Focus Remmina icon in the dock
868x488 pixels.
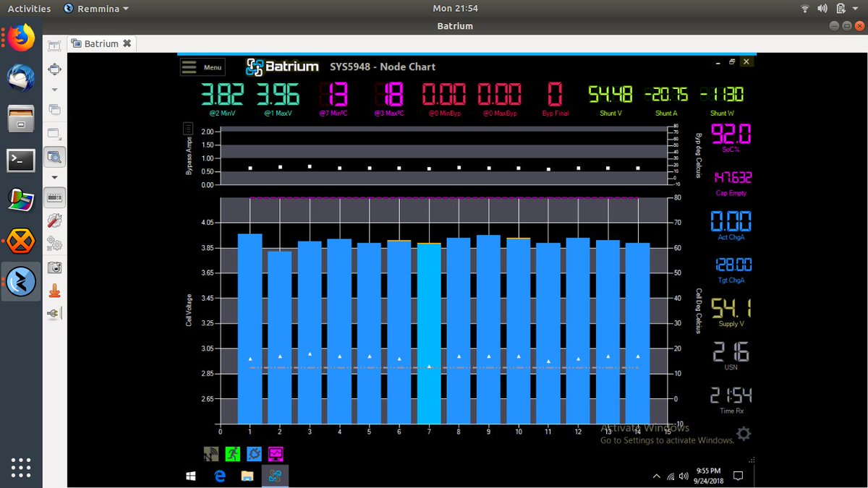coord(21,282)
